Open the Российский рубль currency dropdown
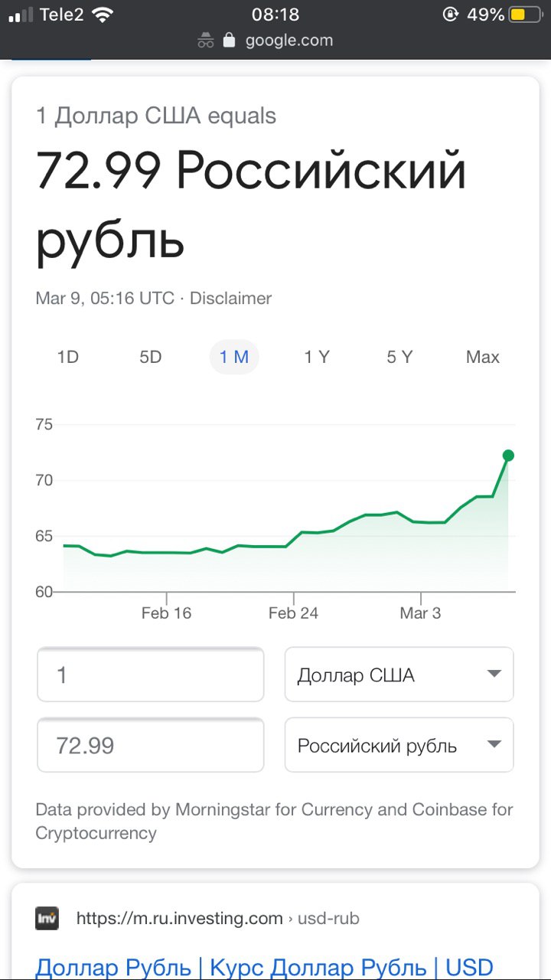551x980 pixels. 399,745
